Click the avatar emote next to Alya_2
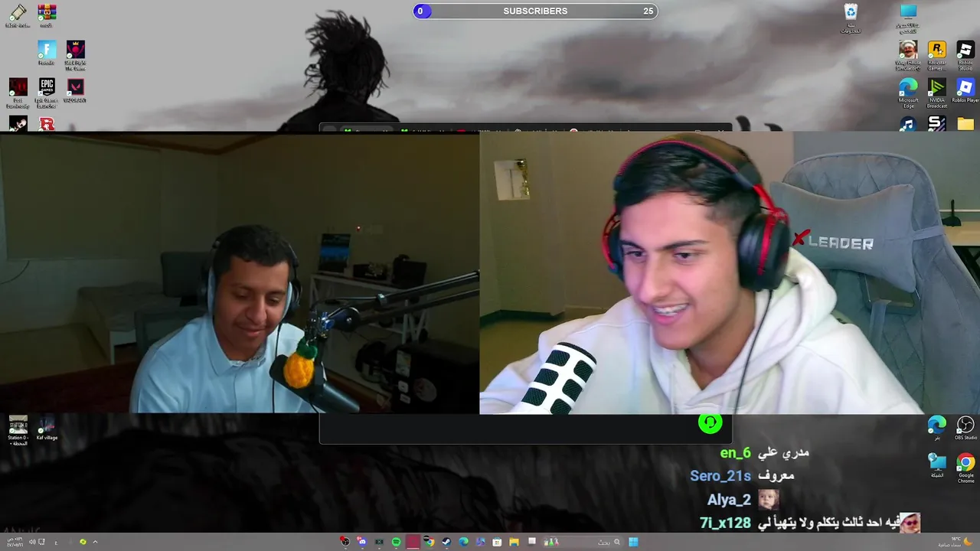Screen dimensions: 980x551 tap(768, 500)
